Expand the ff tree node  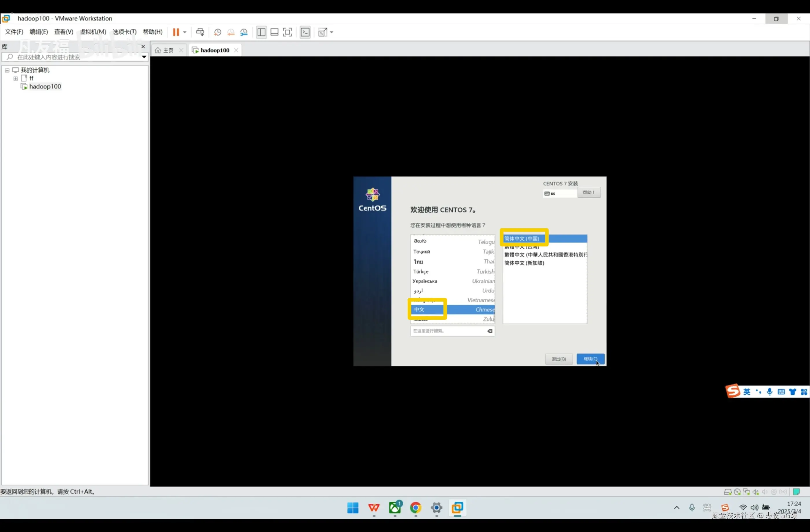click(16, 79)
